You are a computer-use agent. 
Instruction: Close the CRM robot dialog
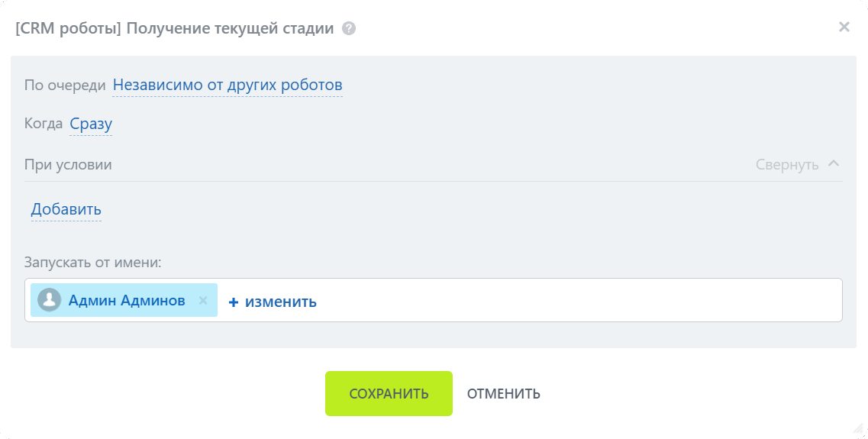click(844, 27)
